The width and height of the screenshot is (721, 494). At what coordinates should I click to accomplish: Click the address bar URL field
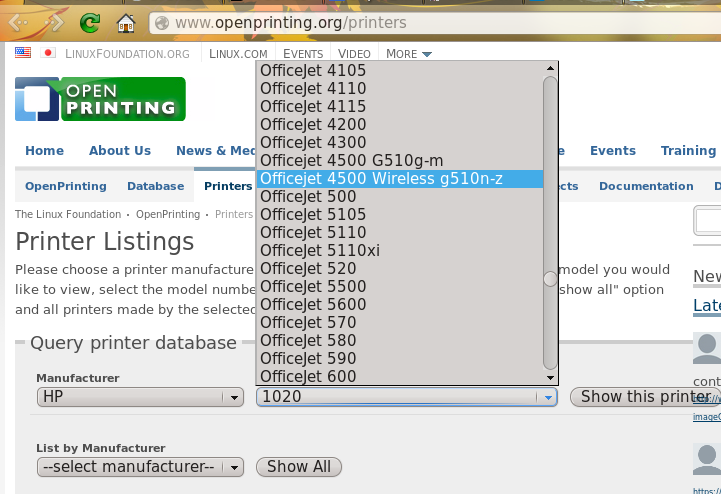coord(435,23)
